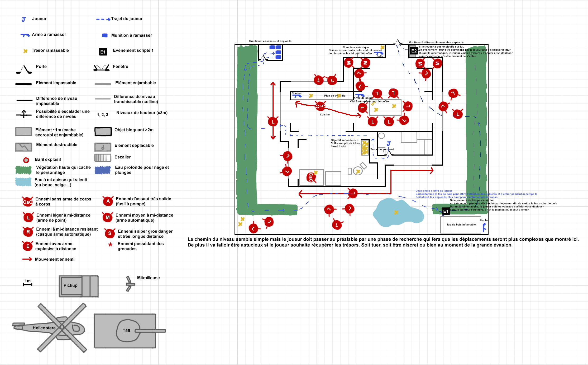Click the black E2 event marker on the map
This screenshot has width=588, height=365.
click(x=414, y=51)
